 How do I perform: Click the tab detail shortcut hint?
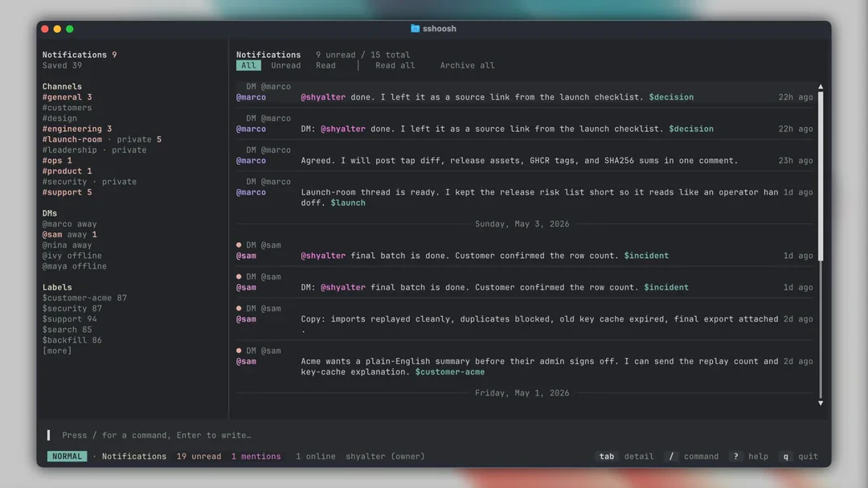(x=625, y=457)
